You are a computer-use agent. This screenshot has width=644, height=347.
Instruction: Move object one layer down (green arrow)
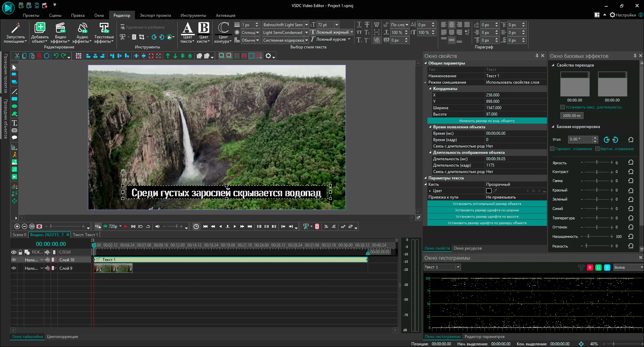[175, 56]
